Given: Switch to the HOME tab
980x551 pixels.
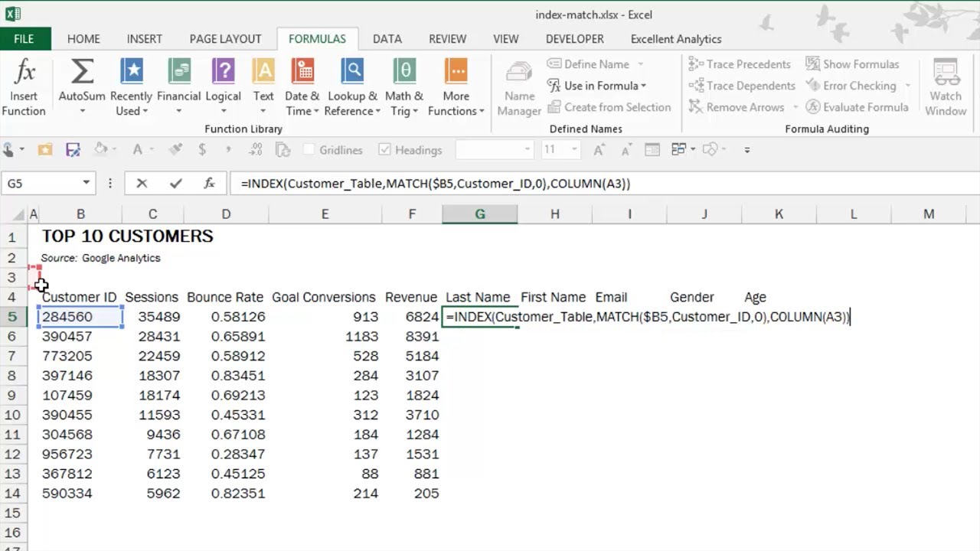Looking at the screenshot, I should [x=83, y=39].
